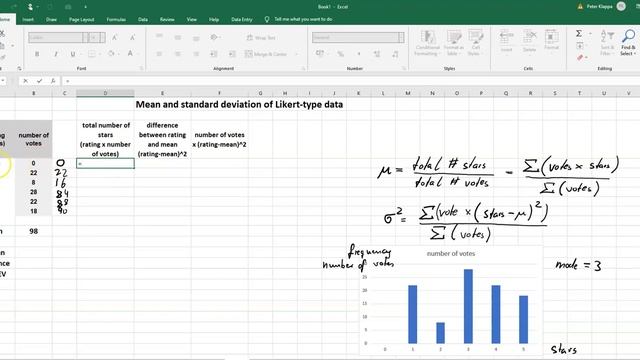
Task: Open the Review ribbon tab
Action: pos(167,19)
